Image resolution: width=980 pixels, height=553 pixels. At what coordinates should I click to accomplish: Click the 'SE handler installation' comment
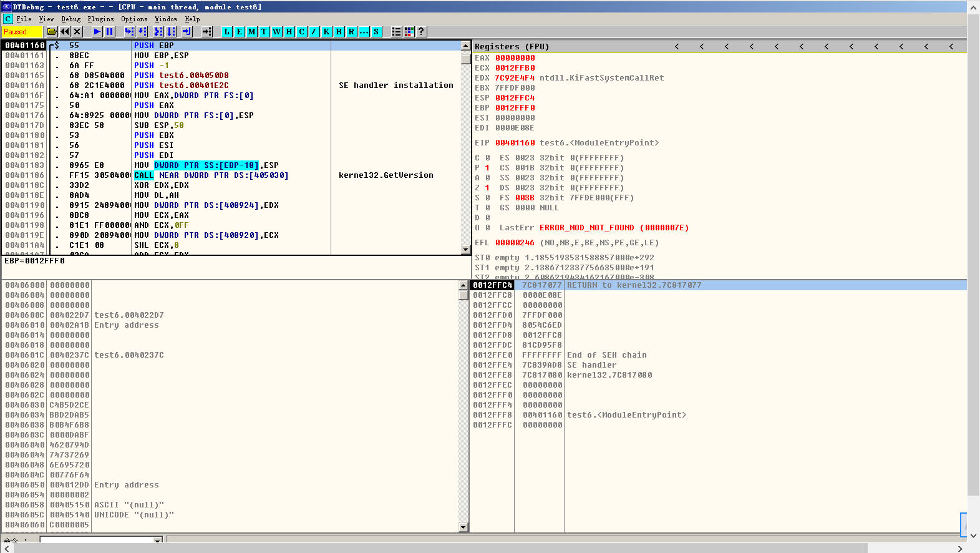[x=396, y=86]
